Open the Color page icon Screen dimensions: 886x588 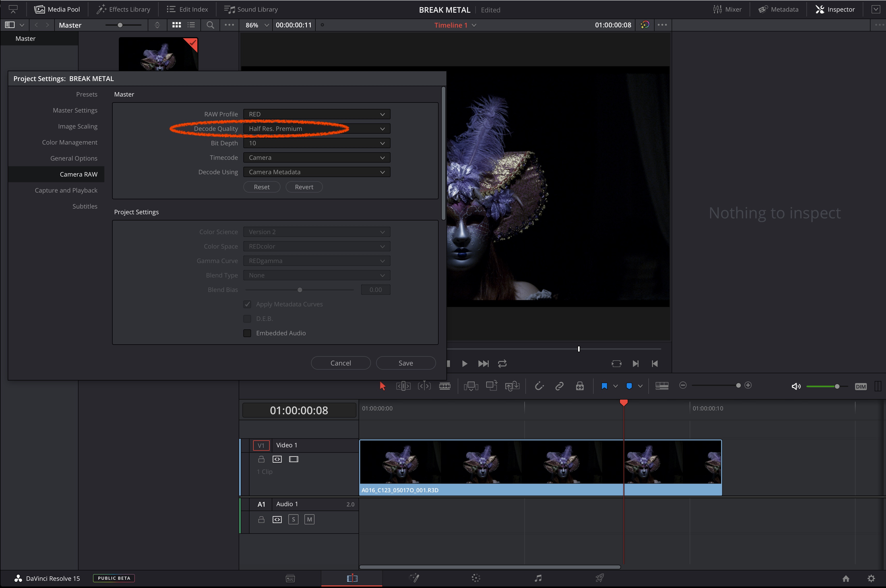(x=476, y=578)
